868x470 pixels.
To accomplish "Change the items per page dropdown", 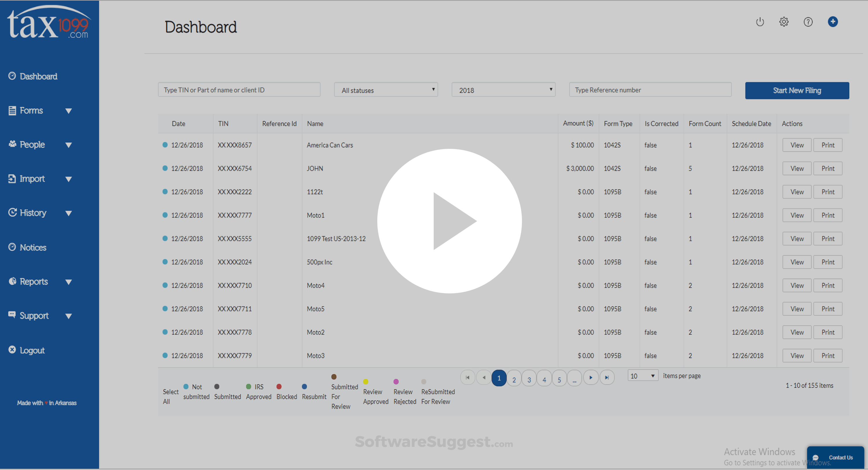I will point(642,375).
